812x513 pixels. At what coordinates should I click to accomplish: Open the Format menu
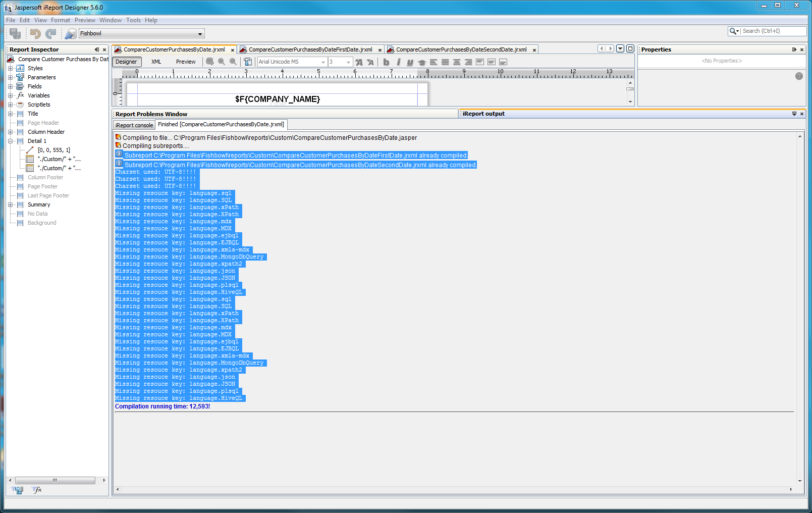(61, 20)
